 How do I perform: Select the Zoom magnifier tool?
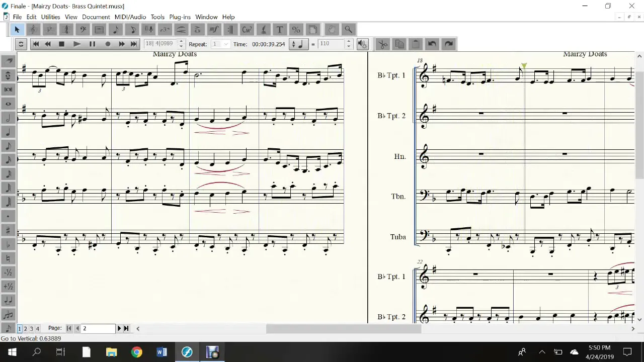(x=348, y=29)
